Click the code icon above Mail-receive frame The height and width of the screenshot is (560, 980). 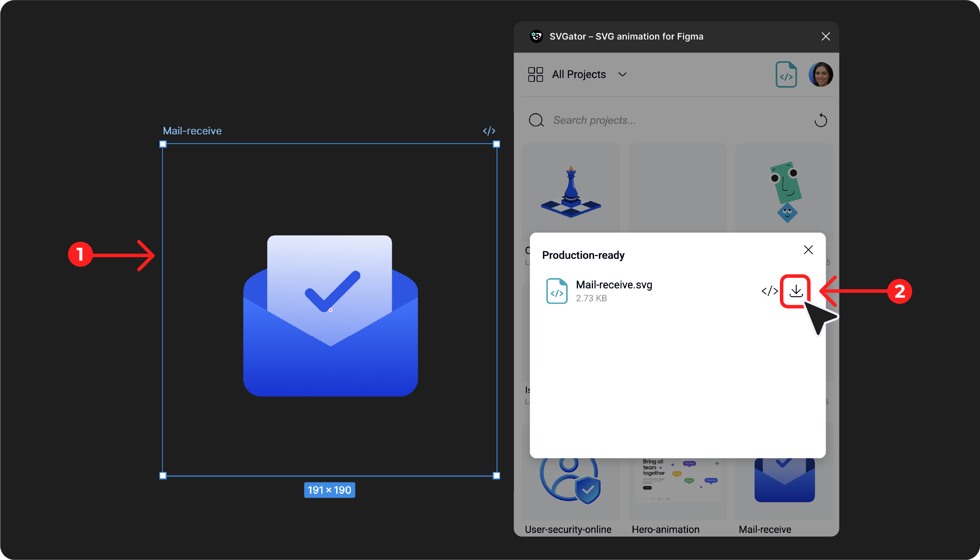[x=489, y=131]
